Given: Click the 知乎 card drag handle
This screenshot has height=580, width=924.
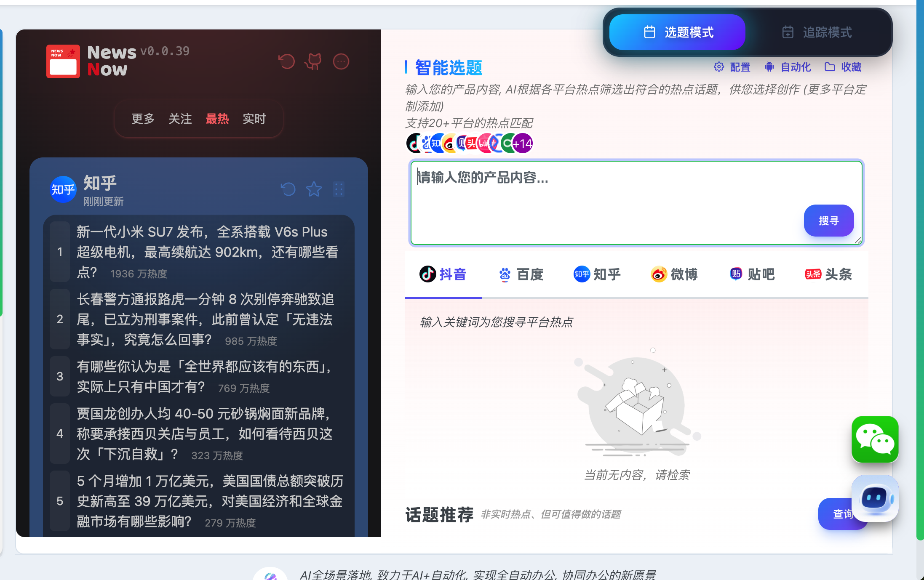Looking at the screenshot, I should 339,189.
